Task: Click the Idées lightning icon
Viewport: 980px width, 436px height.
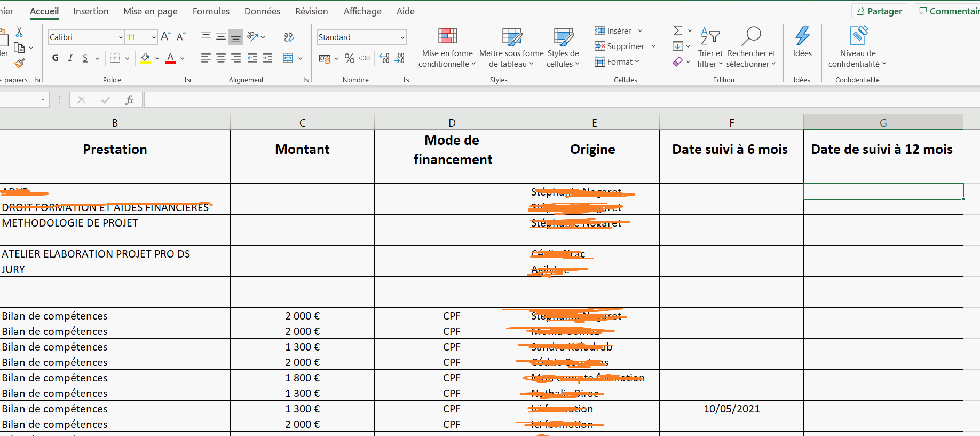Action: click(802, 36)
